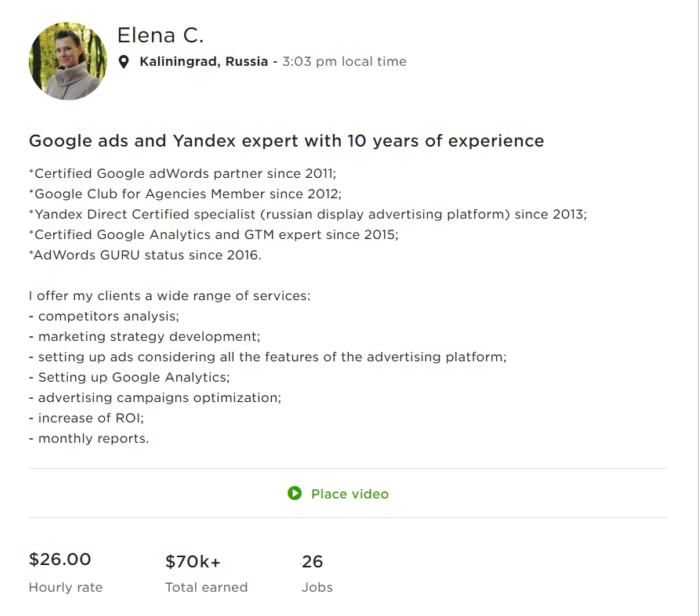Click the Total earned label
Image resolution: width=700 pixels, height=616 pixels.
(x=206, y=587)
